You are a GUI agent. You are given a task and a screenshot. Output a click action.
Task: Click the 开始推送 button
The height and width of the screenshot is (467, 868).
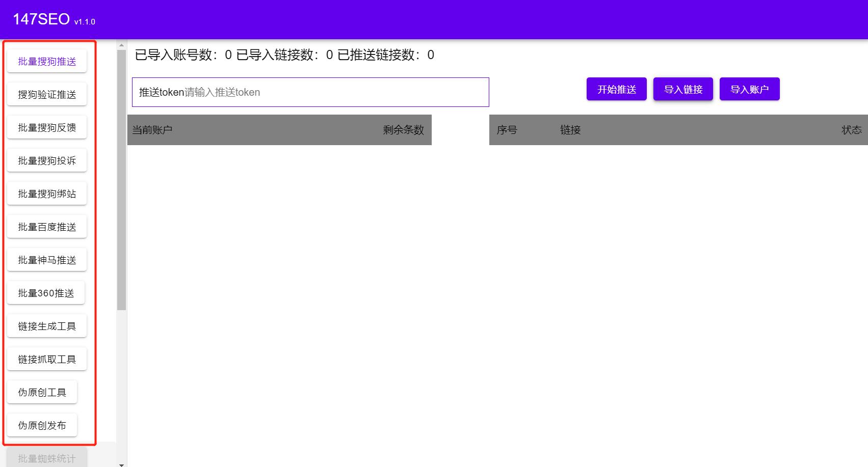(x=616, y=89)
